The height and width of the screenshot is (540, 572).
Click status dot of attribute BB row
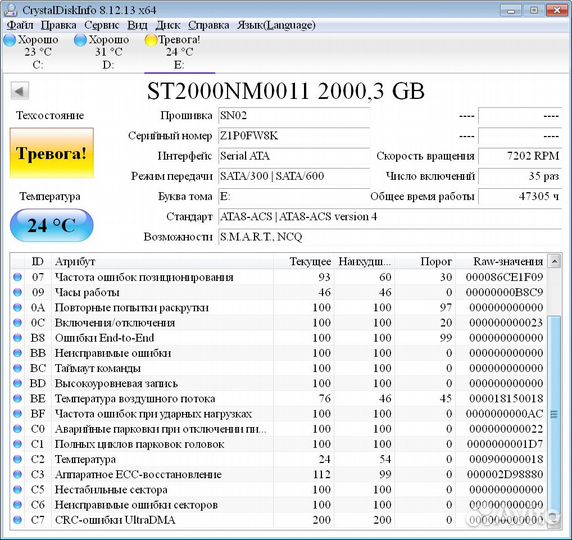pos(18,353)
